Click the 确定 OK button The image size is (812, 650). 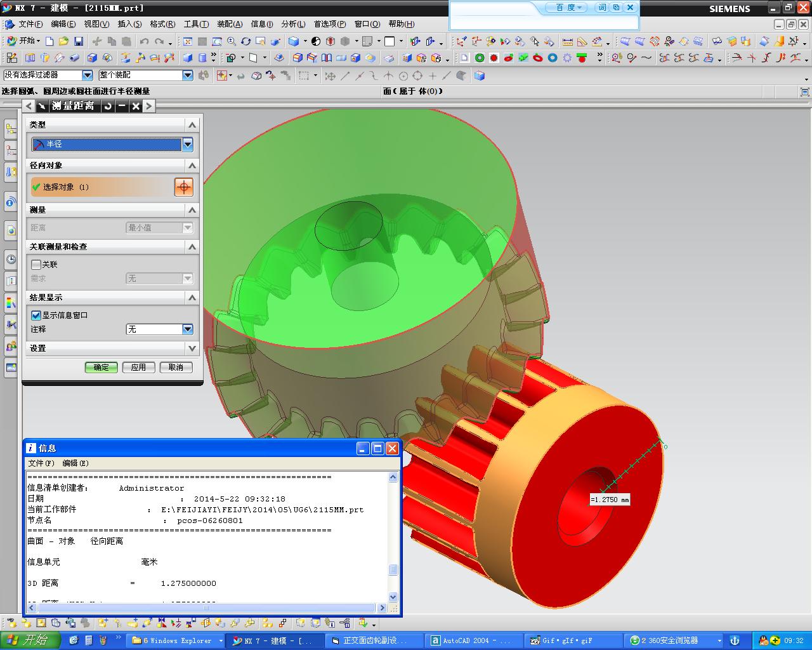(x=101, y=367)
